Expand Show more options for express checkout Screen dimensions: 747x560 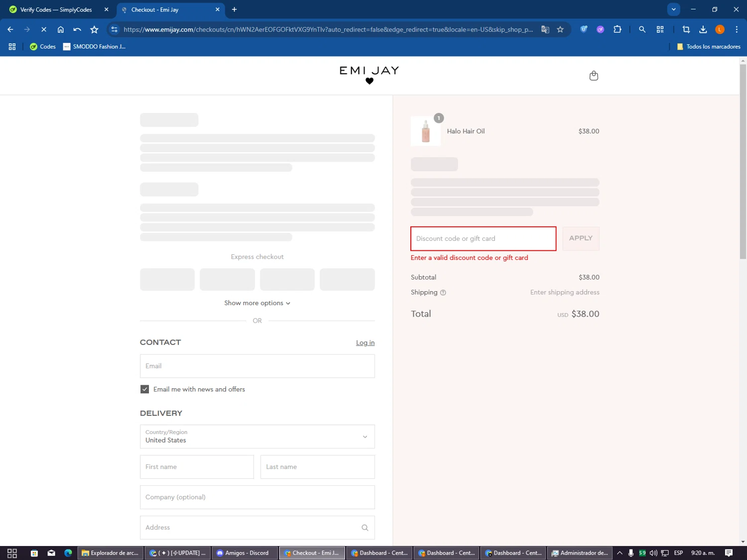click(x=257, y=303)
